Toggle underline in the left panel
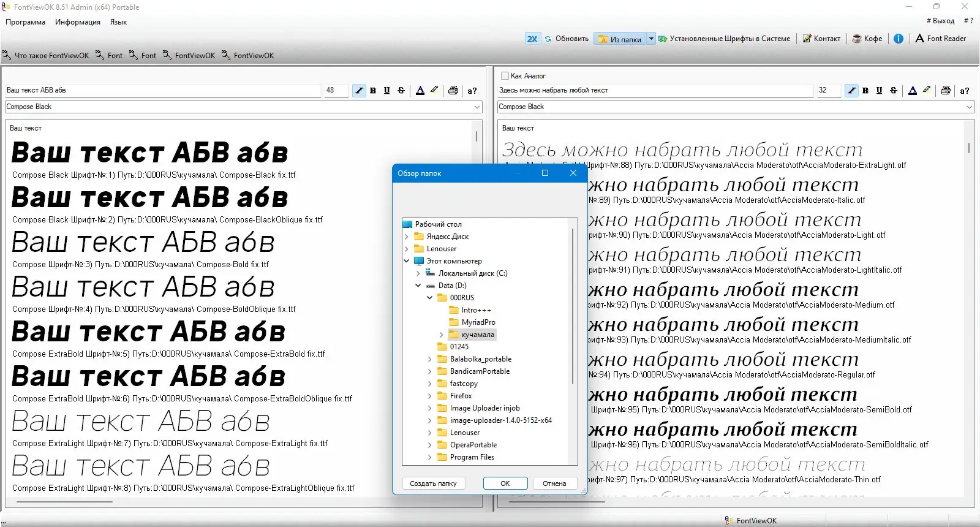Viewport: 980px width, 527px height. click(386, 91)
